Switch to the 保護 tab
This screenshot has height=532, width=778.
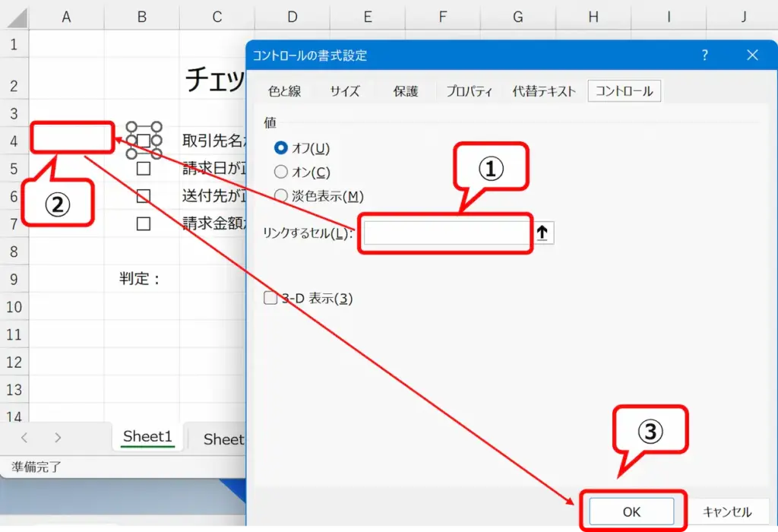pos(406,90)
